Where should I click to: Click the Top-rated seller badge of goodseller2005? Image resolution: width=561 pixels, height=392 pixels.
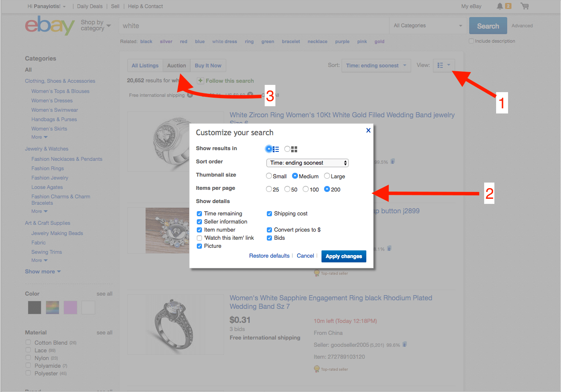(331, 369)
